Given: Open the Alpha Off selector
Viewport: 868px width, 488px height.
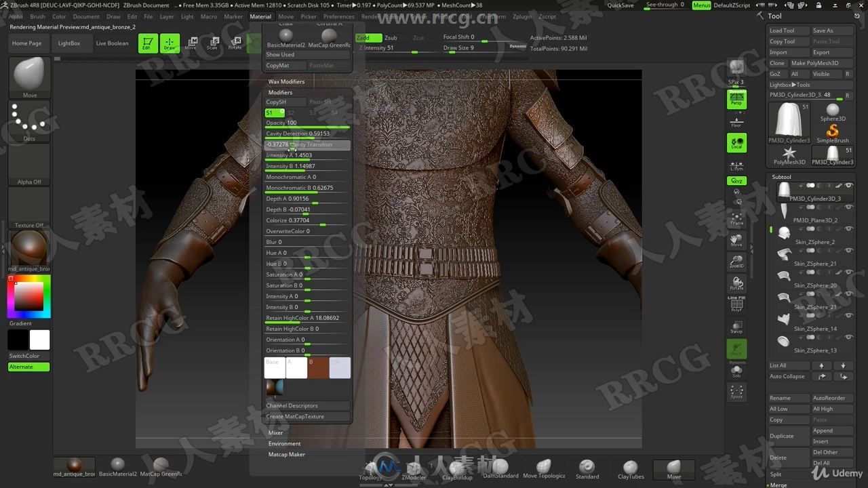Looking at the screenshot, I should click(29, 165).
